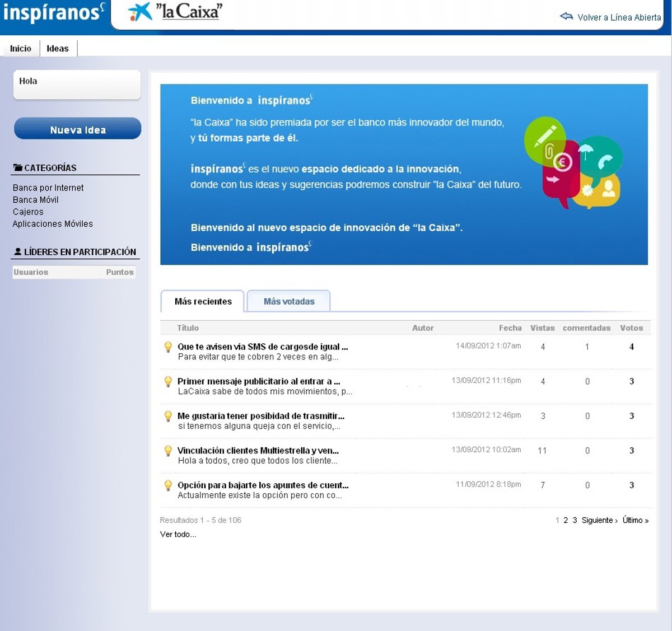The width and height of the screenshot is (672, 631).
Task: Click lightbulb icon beside Vinculación clientes Multiestrella idea
Action: click(167, 451)
